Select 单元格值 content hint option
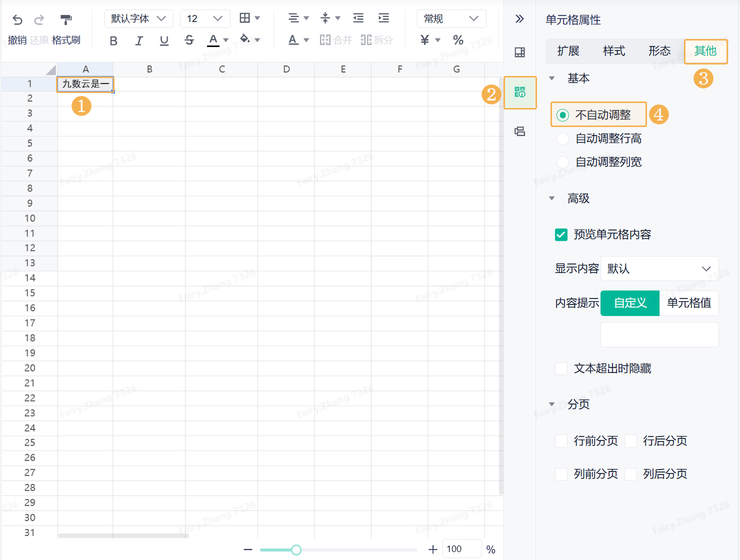Screen dimensions: 740x560 (689, 303)
